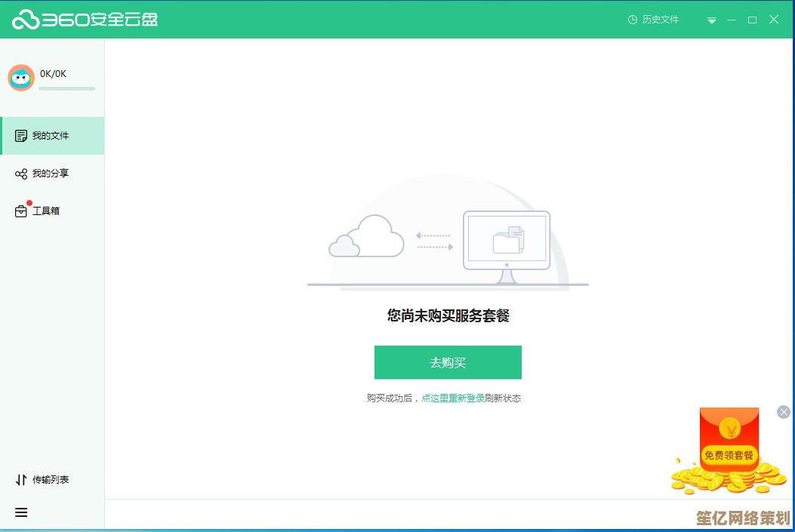Open the hamburger menu at sidebar bottom
The width and height of the screenshot is (795, 532).
click(21, 512)
